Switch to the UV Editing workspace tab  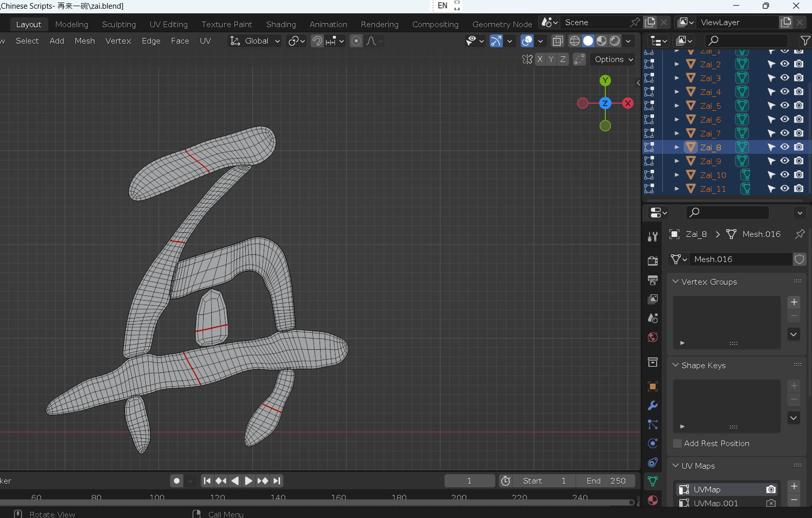click(169, 25)
